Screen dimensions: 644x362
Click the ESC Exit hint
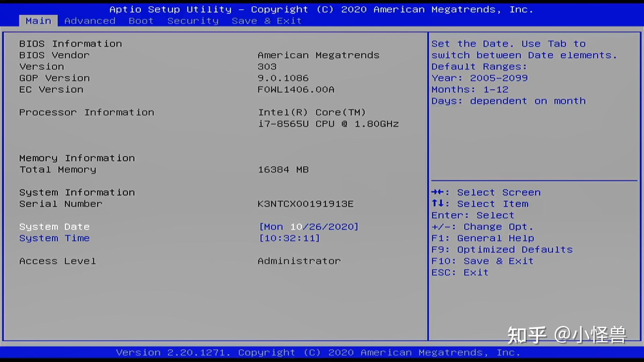coord(460,273)
